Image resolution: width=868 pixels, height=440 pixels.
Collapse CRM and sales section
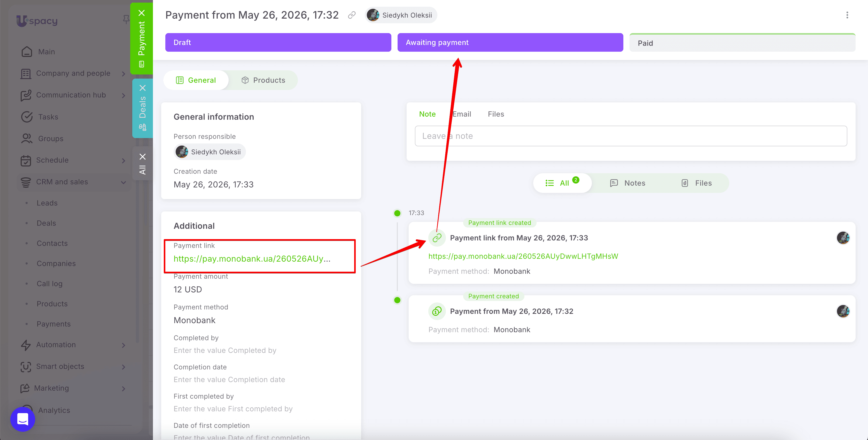124,183
